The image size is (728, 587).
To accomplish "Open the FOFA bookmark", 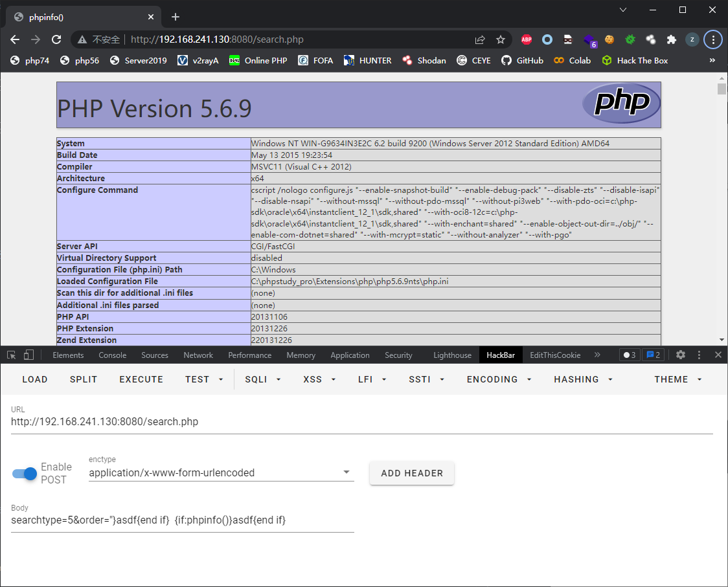I will coord(315,60).
